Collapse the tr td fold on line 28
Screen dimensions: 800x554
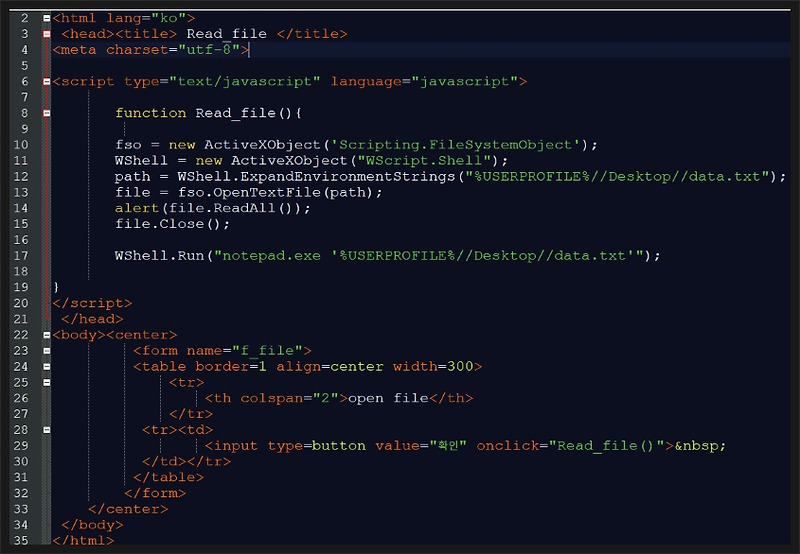point(46,430)
